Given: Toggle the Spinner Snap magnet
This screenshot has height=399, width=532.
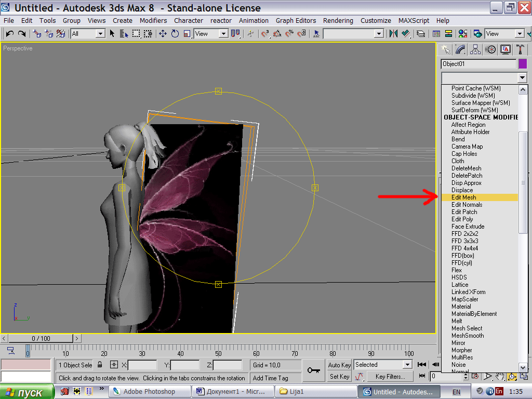Looking at the screenshot, I should (302, 34).
